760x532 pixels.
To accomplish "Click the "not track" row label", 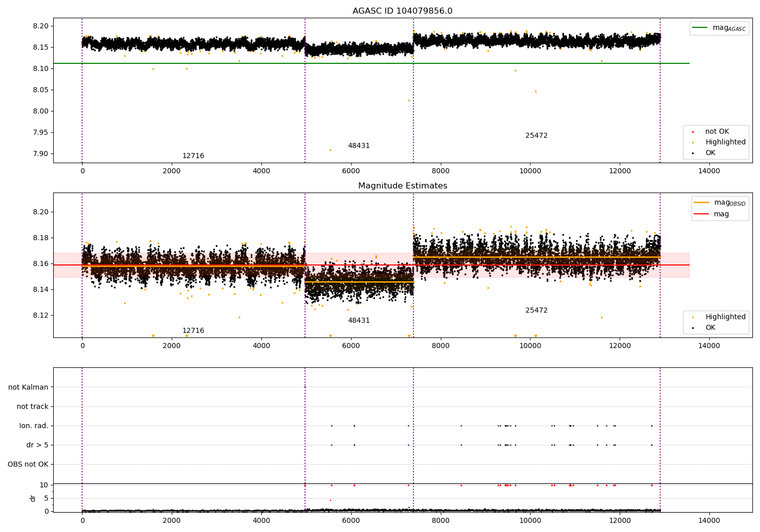I will tap(32, 407).
